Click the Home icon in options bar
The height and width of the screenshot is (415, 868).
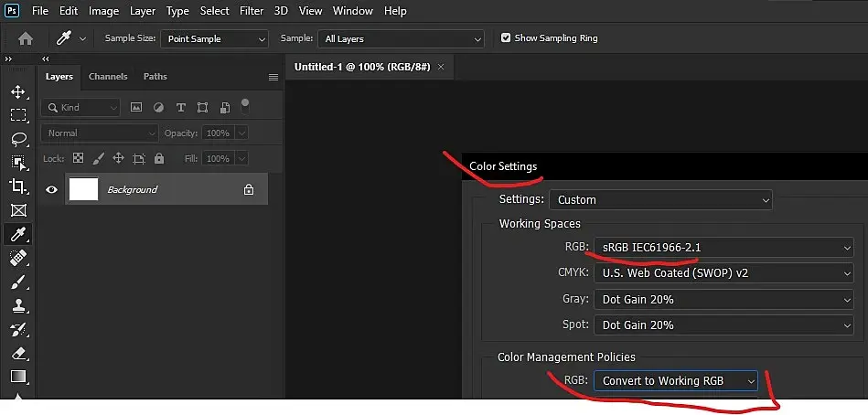click(26, 38)
